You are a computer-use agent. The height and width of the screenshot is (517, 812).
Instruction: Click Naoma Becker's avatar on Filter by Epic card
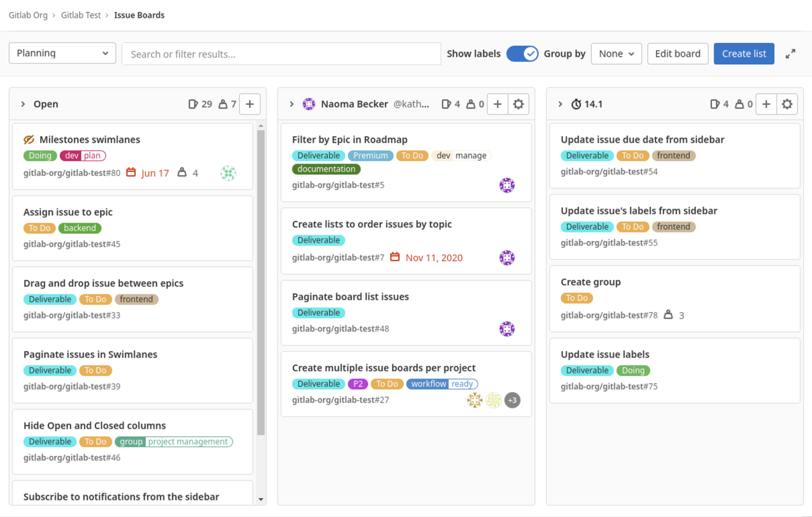coord(507,185)
